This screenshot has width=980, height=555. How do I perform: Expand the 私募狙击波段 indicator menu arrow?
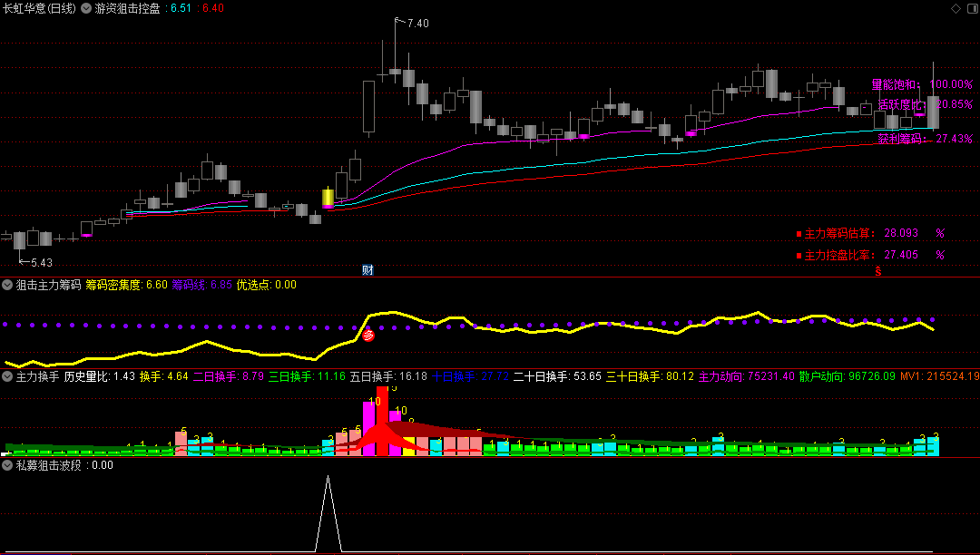point(7,465)
